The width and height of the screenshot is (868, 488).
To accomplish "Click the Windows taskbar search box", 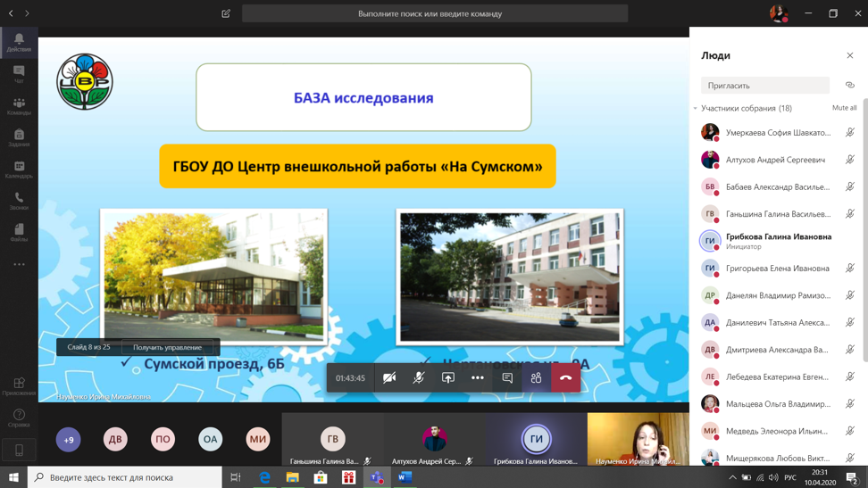I will (x=124, y=477).
